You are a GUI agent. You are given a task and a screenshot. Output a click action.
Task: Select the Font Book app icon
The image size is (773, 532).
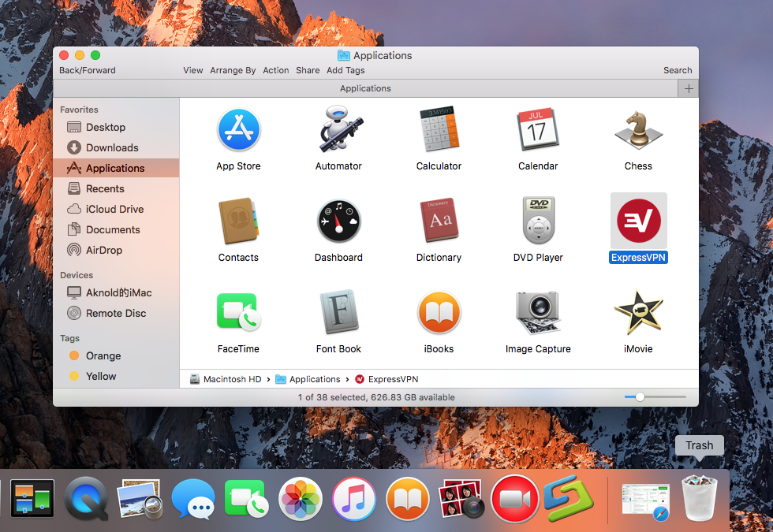(339, 312)
